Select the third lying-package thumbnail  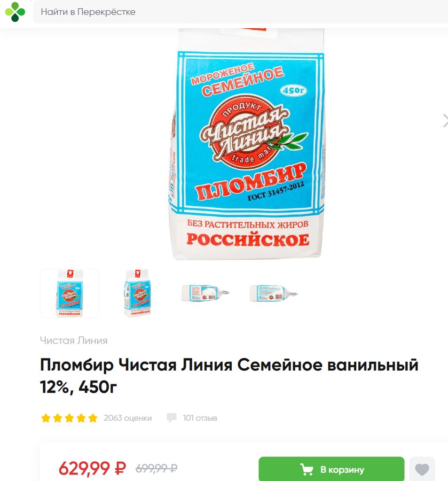(x=205, y=293)
